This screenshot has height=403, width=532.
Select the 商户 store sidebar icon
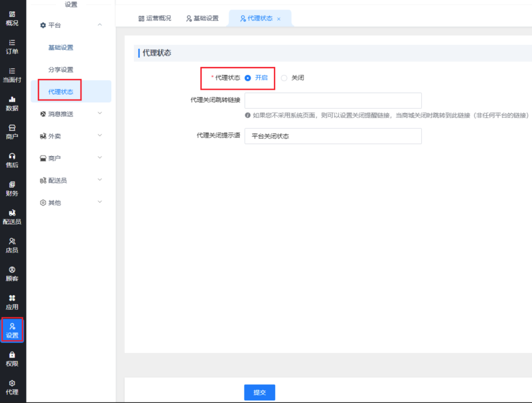click(12, 132)
